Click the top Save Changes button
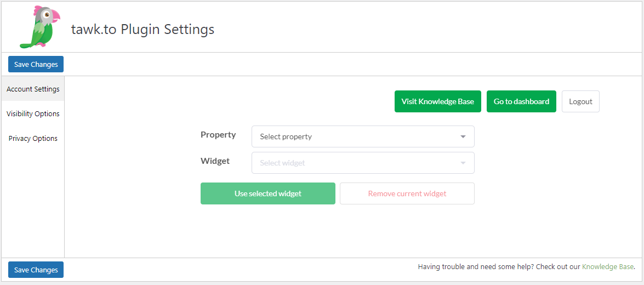 point(36,64)
